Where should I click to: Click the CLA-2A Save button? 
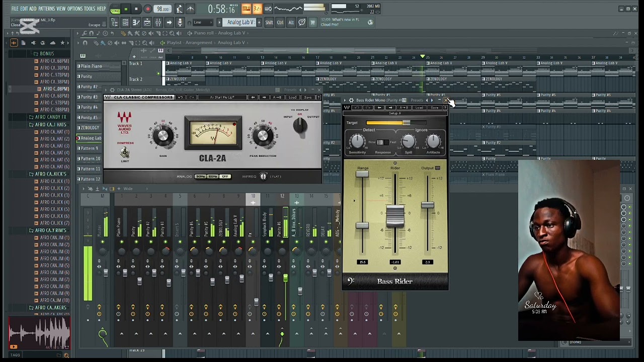307,97
